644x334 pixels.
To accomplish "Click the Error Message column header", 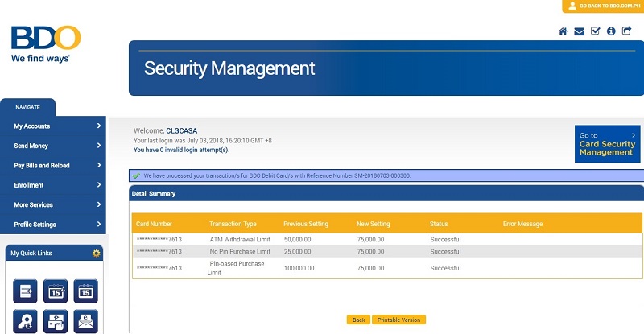I will point(522,224).
